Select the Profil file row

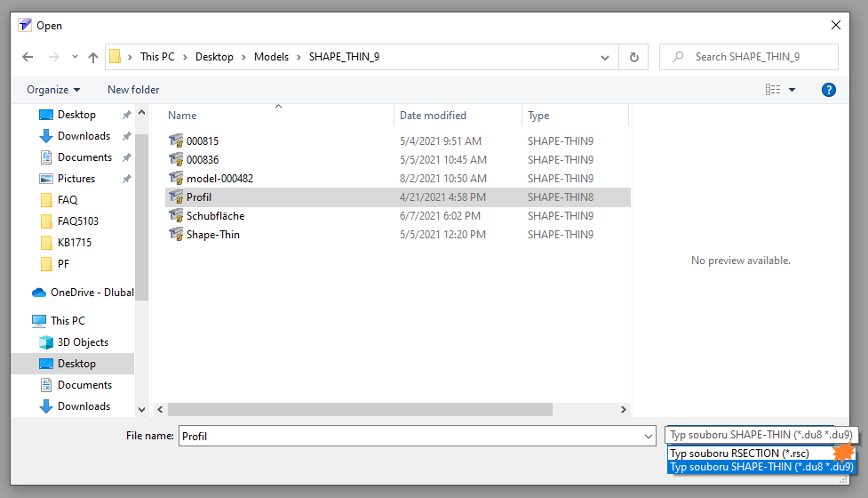coord(397,197)
